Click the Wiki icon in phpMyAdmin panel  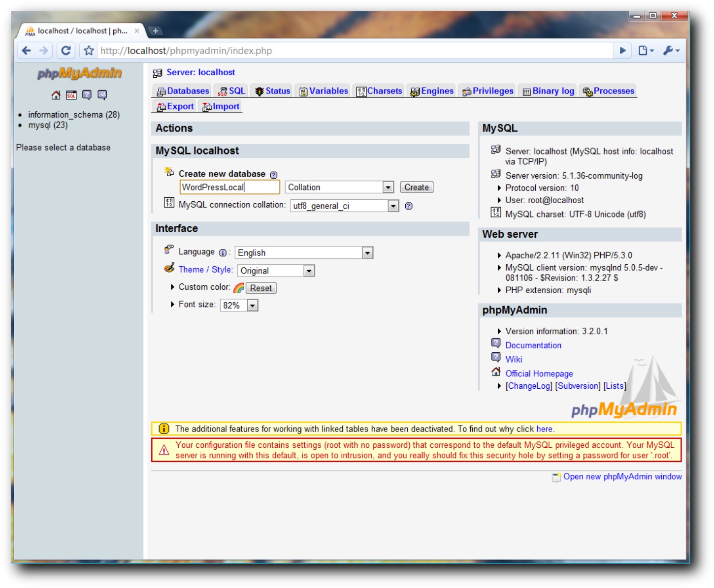coord(496,358)
